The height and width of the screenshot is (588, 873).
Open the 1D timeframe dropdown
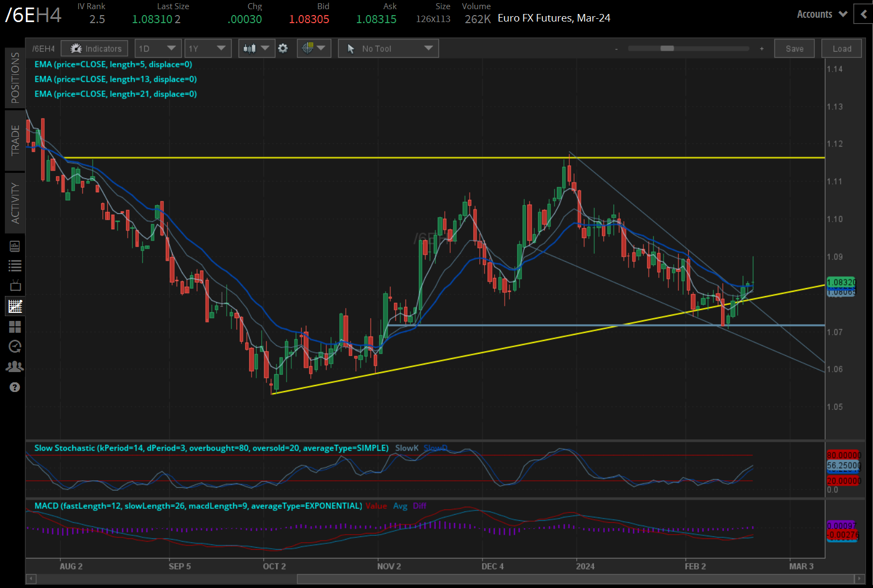(x=157, y=48)
